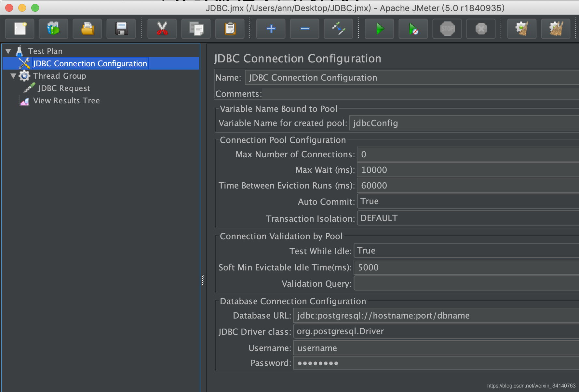Collapse the Test Plan tree node
Image resolution: width=579 pixels, height=392 pixels.
click(x=8, y=51)
